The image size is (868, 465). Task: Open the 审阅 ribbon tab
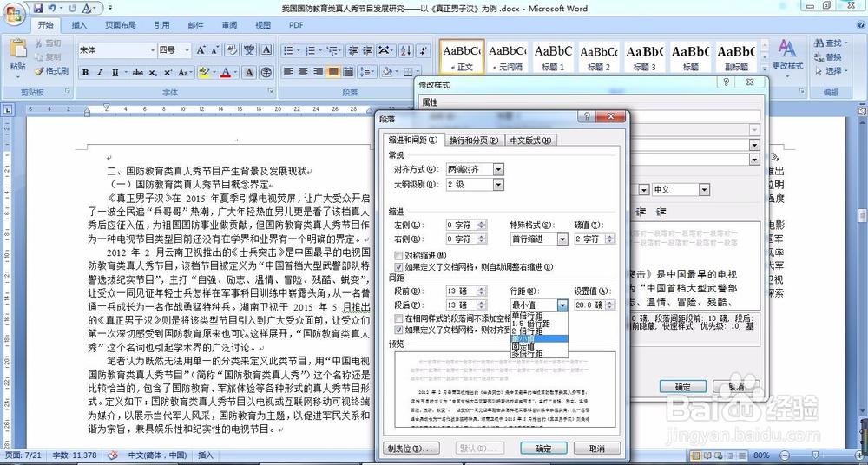(x=229, y=25)
